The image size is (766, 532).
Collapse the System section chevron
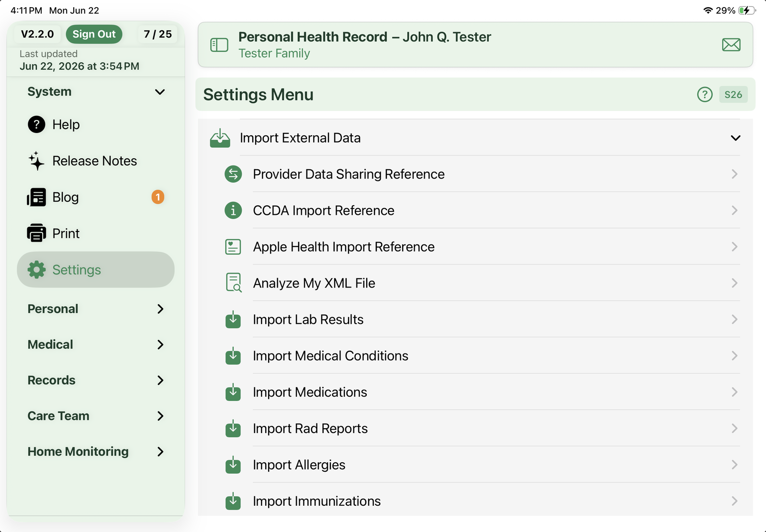160,92
